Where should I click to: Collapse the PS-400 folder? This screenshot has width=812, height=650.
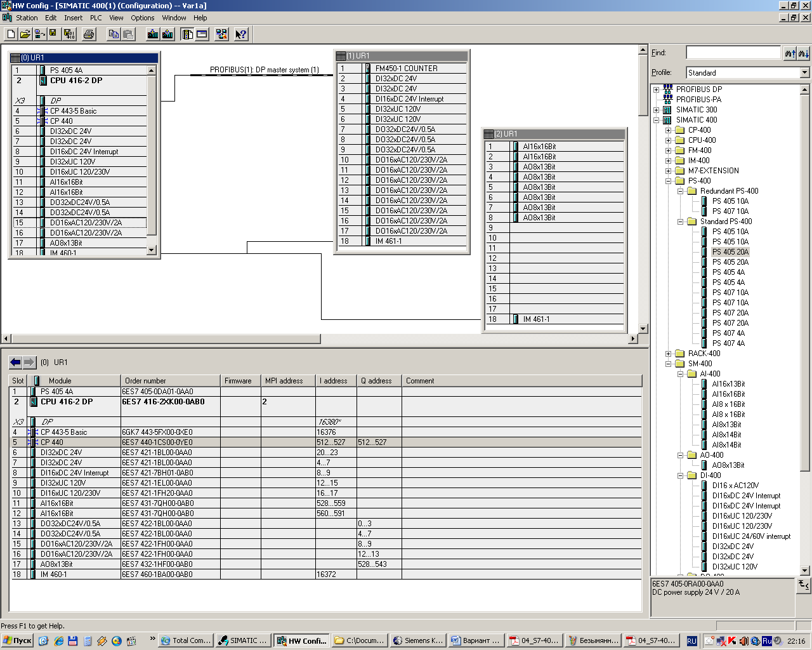(668, 181)
